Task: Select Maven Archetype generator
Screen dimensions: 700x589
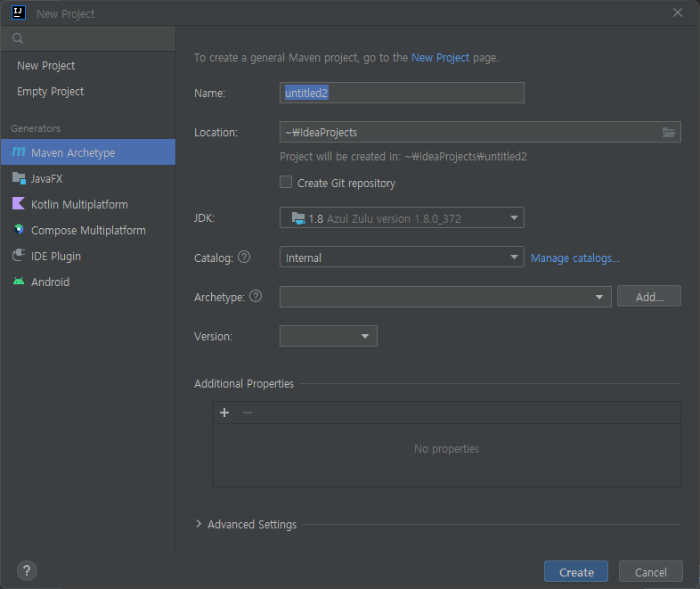Action: [88, 152]
